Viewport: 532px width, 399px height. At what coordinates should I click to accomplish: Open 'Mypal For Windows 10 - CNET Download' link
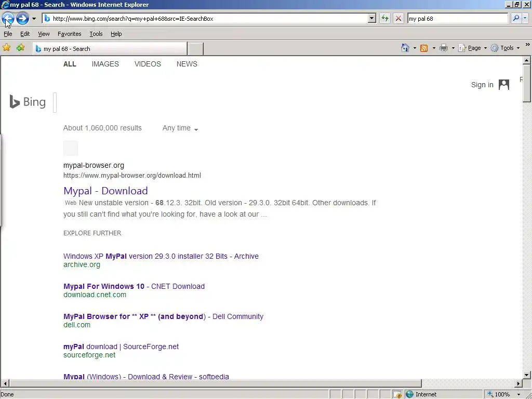pyautogui.click(x=134, y=286)
